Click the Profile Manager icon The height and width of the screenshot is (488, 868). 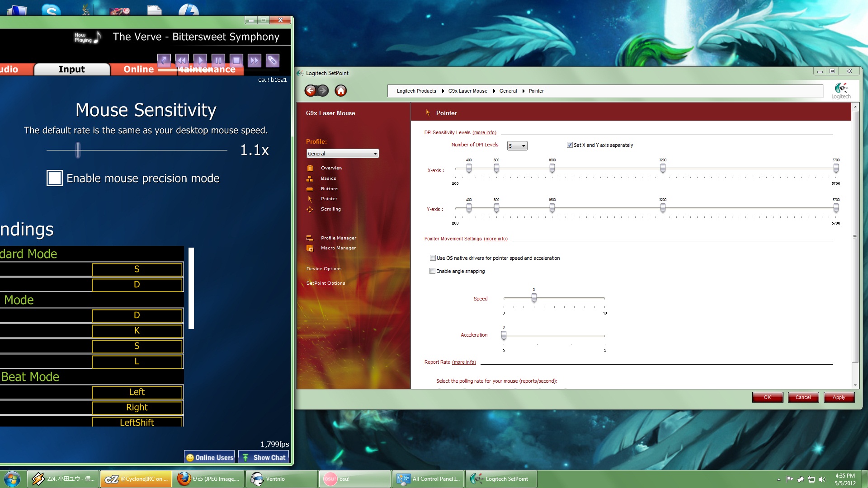tap(310, 238)
